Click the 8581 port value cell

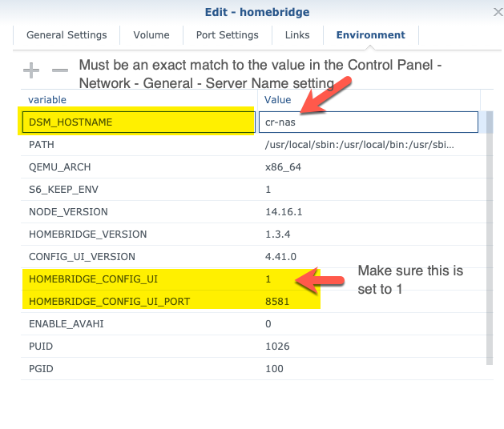click(x=277, y=302)
